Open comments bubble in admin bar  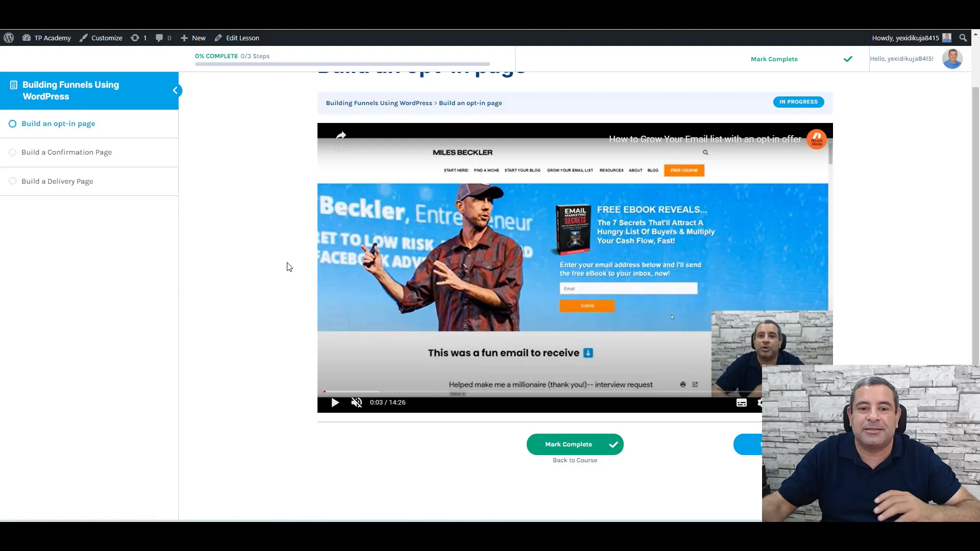(163, 38)
